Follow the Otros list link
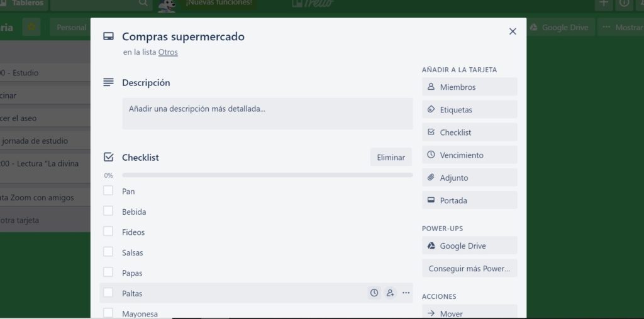 click(168, 52)
